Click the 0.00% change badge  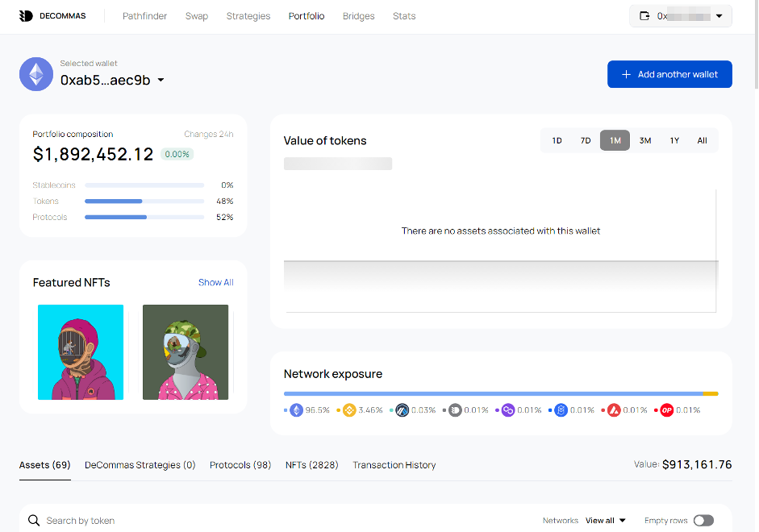[177, 154]
